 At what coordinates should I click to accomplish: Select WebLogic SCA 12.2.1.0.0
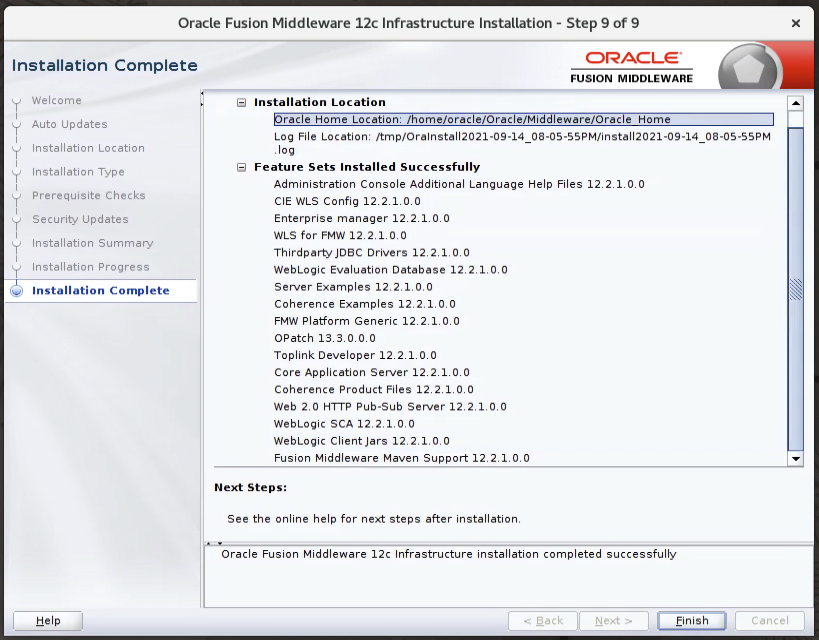point(344,424)
